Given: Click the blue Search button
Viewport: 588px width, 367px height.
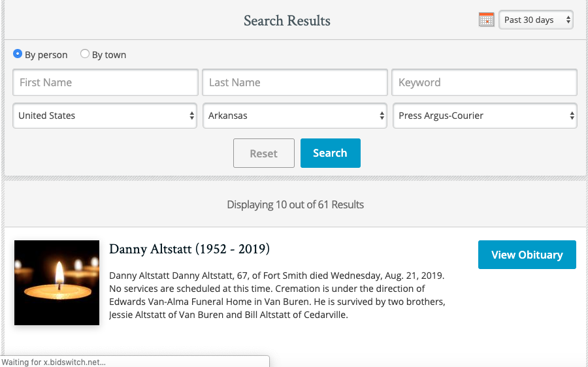Looking at the screenshot, I should pyautogui.click(x=330, y=153).
